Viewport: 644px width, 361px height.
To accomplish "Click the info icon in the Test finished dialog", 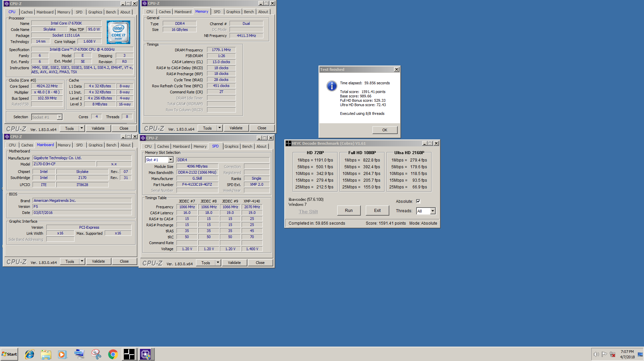I will tap(332, 86).
